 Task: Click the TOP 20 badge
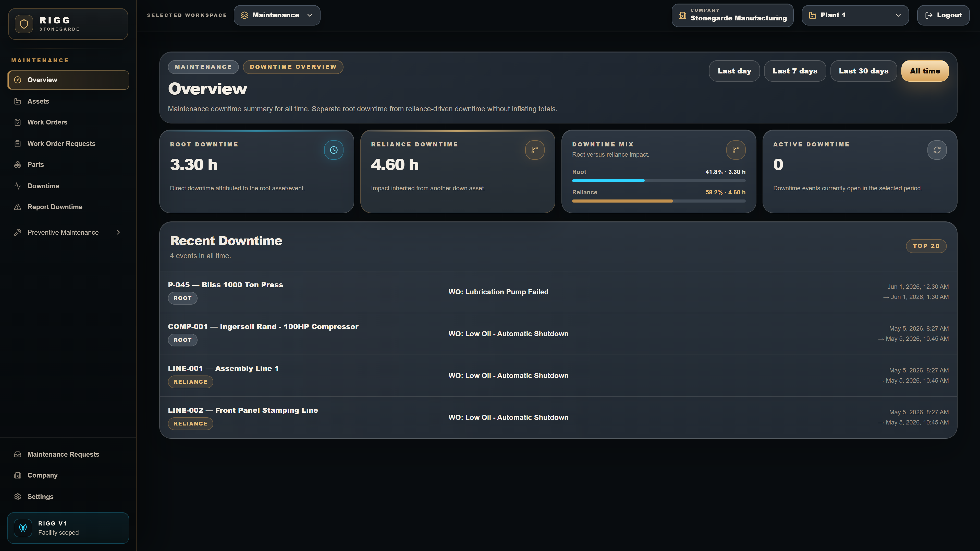pyautogui.click(x=926, y=246)
